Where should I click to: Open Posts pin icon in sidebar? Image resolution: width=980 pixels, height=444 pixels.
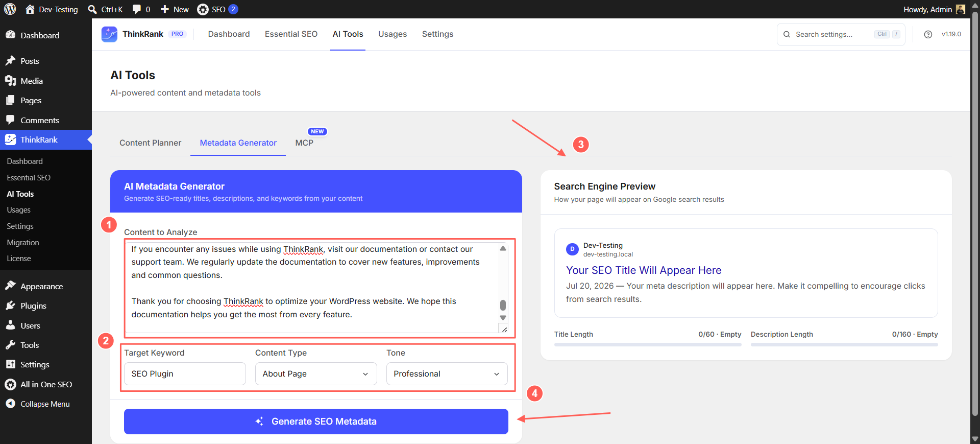tap(10, 61)
